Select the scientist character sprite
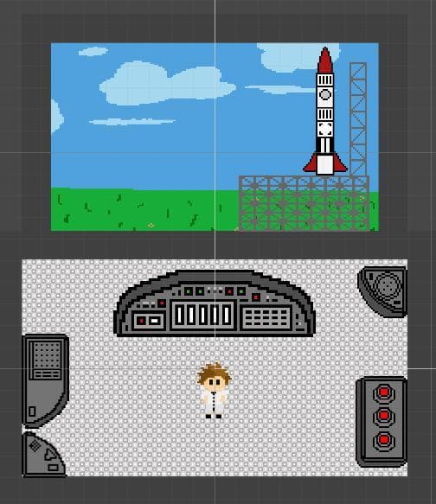 (215, 390)
